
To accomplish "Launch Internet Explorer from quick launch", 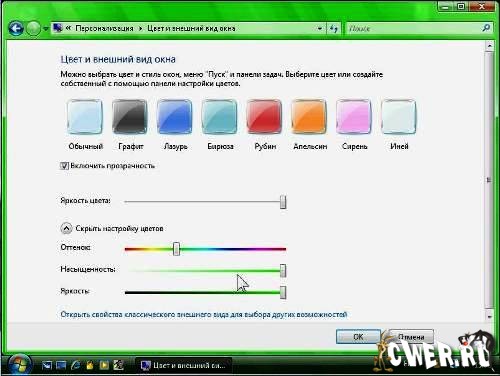I will tap(76, 365).
